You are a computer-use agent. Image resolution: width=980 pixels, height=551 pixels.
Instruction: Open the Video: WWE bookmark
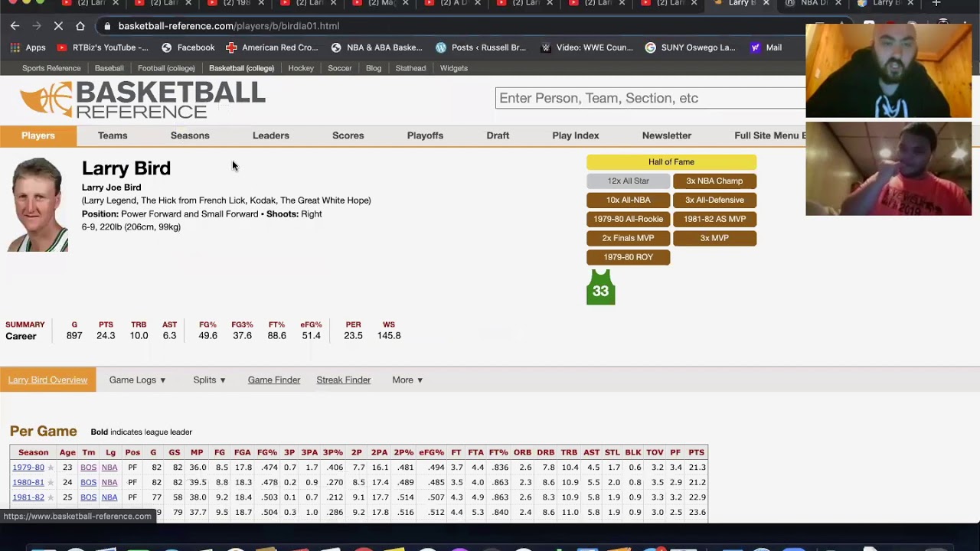586,47
